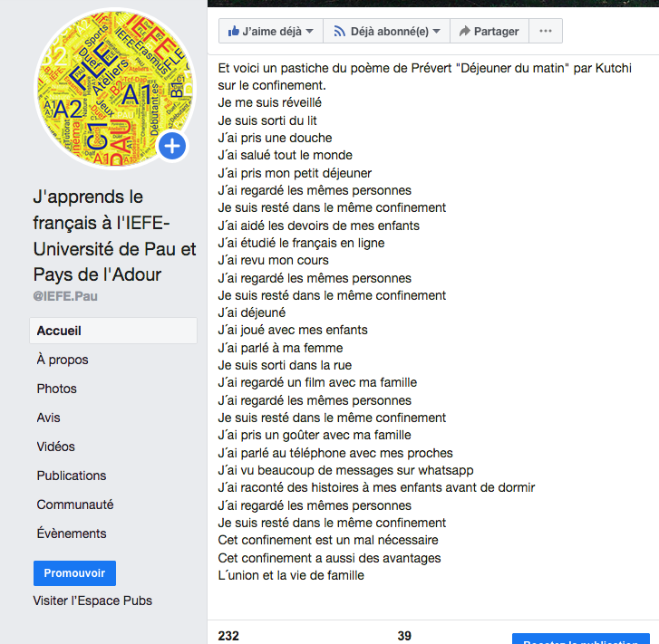Open the Évènements section

click(72, 533)
